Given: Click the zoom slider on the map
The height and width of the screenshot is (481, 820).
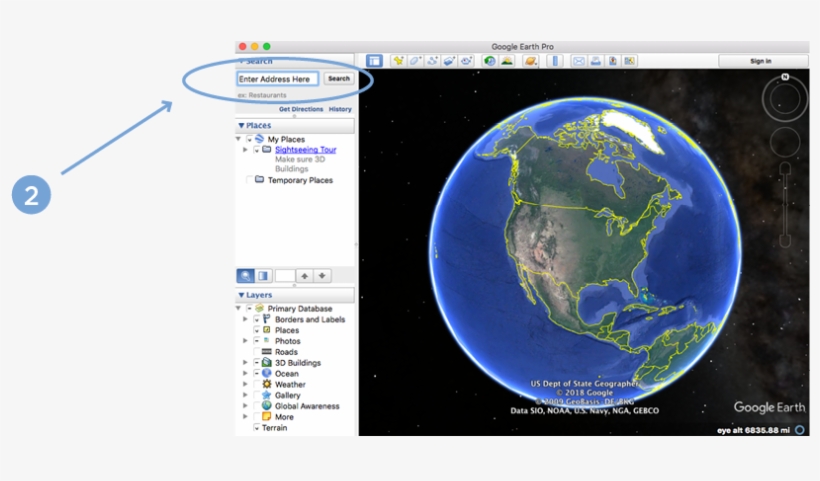Looking at the screenshot, I should coord(784,205).
